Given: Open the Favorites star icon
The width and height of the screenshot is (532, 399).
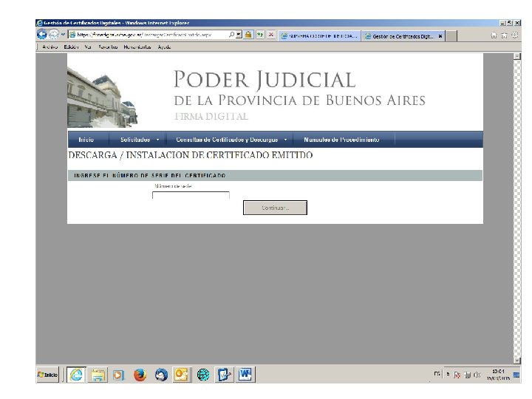Looking at the screenshot, I should click(x=504, y=35).
